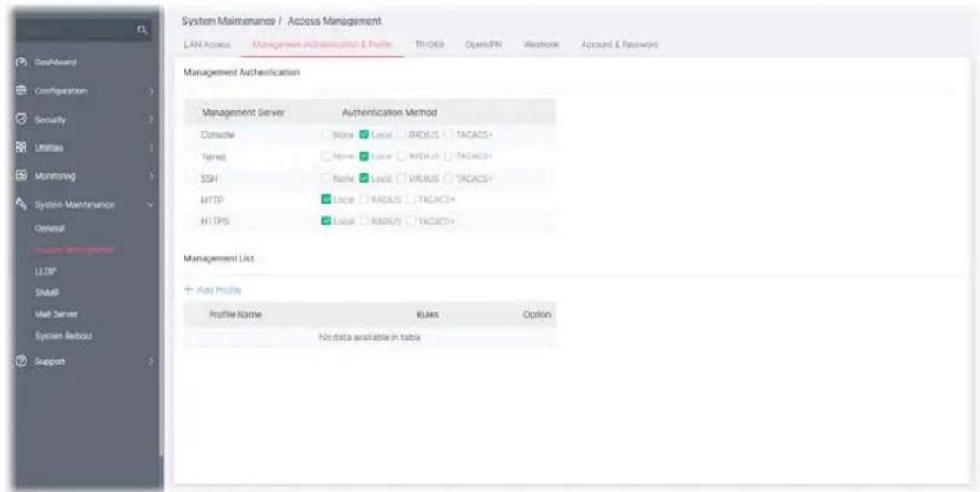Enable None for SSH authentication

(x=326, y=179)
